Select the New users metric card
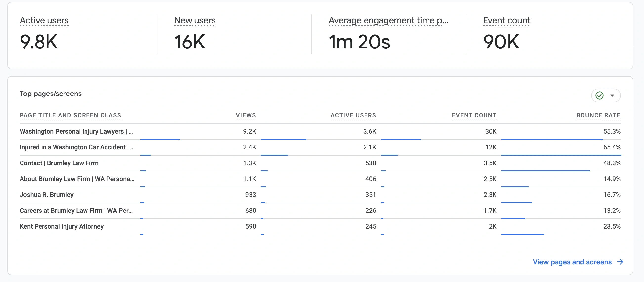This screenshot has width=644, height=282. tap(235, 34)
